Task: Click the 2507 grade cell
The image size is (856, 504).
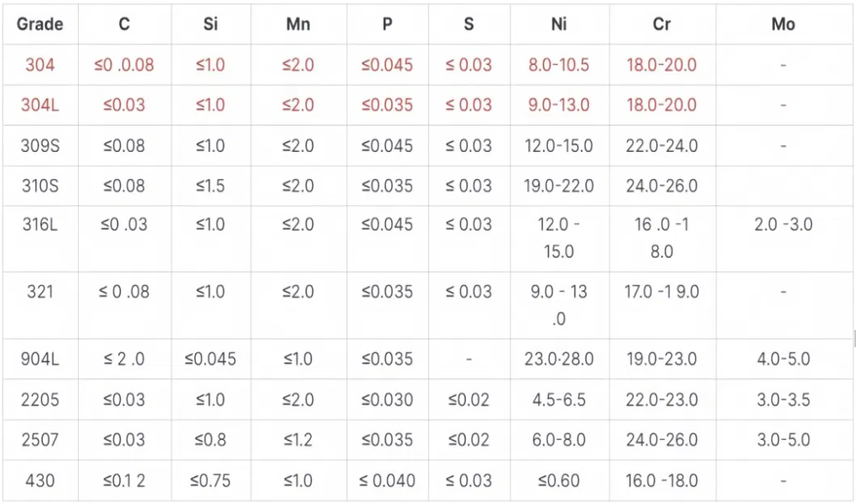Action: pos(39,440)
